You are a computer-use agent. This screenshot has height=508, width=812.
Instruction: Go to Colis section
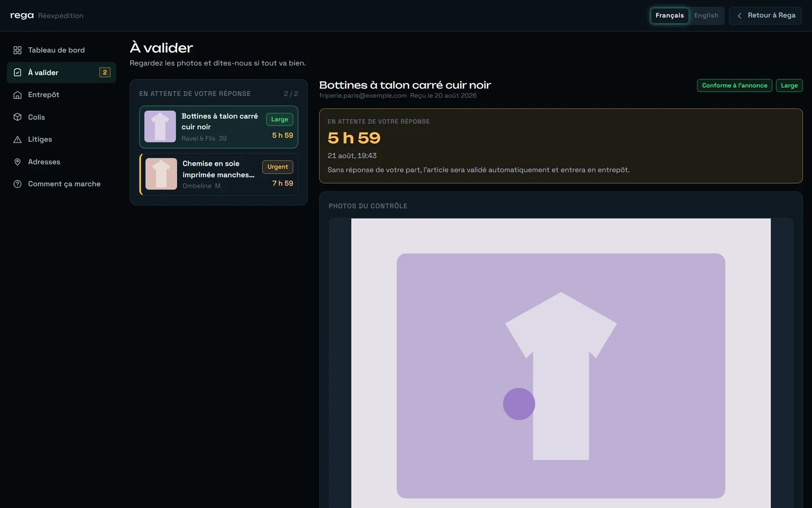pos(61,117)
